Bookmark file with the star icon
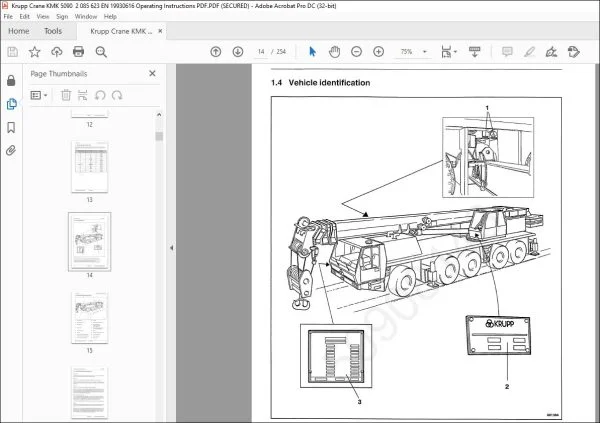 tap(34, 52)
